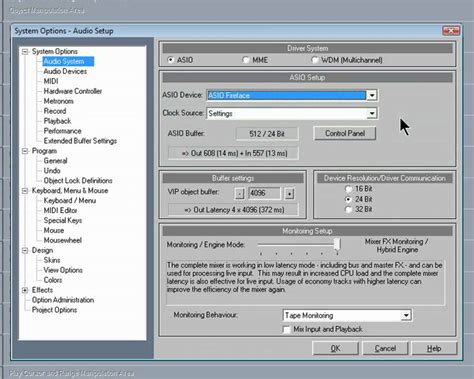The image size is (474, 379).
Task: Select Keyboard / Menu item
Action: pyautogui.click(x=70, y=201)
